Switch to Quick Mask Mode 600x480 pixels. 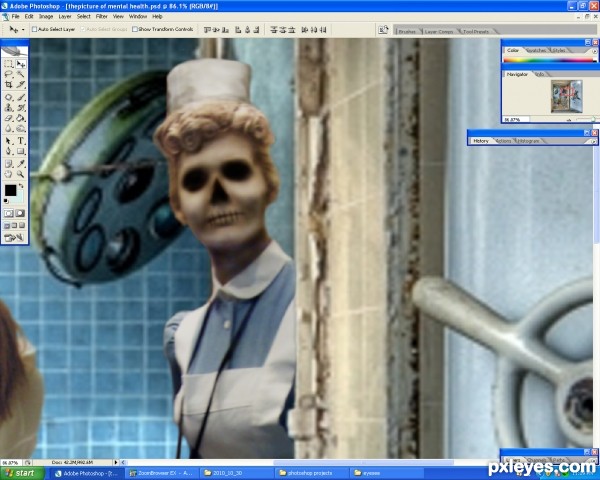pyautogui.click(x=20, y=213)
